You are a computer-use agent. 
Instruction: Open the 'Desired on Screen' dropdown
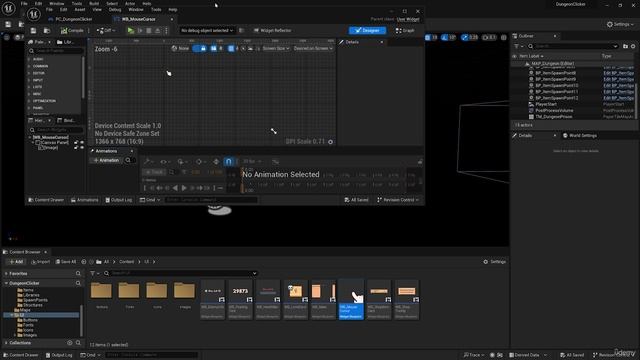pyautogui.click(x=313, y=49)
